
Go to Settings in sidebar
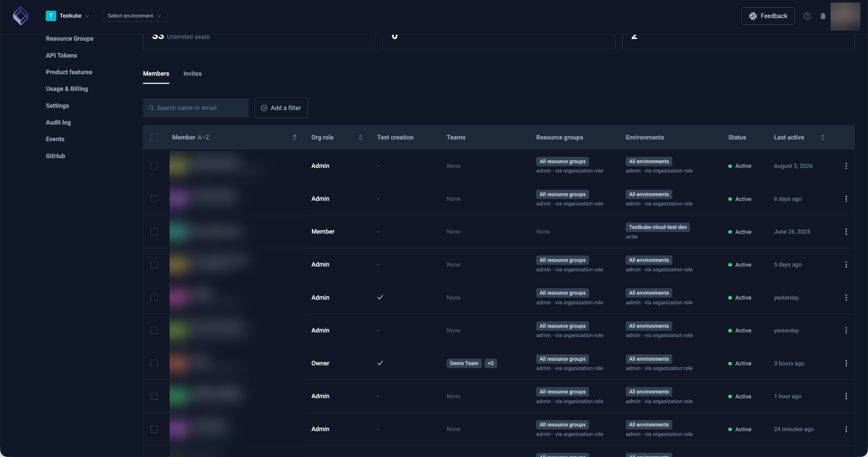click(57, 106)
